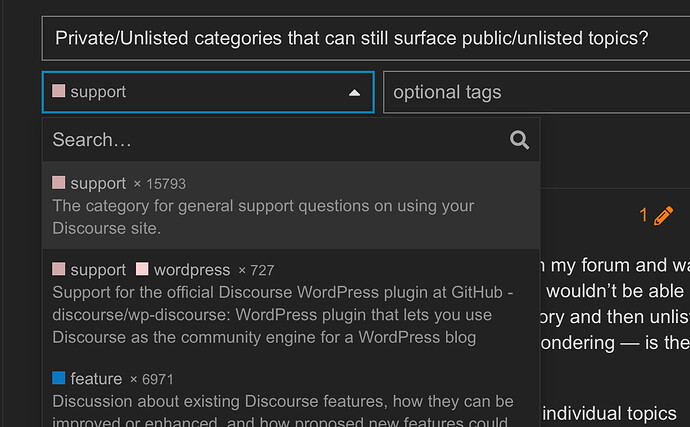This screenshot has width=690, height=427.
Task: Click the '× 15793' topic count
Action: pos(160,184)
